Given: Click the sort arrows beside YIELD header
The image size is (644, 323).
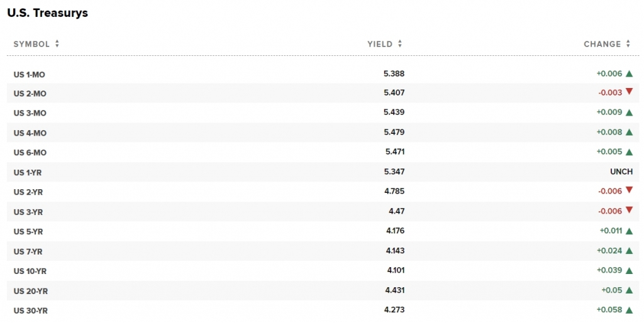Looking at the screenshot, I should [x=400, y=44].
